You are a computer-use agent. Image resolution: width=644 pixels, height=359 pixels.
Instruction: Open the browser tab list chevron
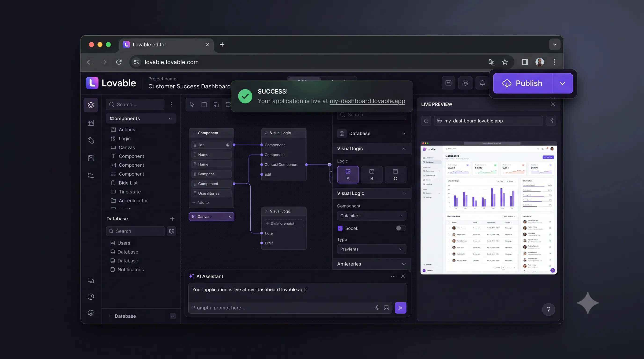pos(555,45)
